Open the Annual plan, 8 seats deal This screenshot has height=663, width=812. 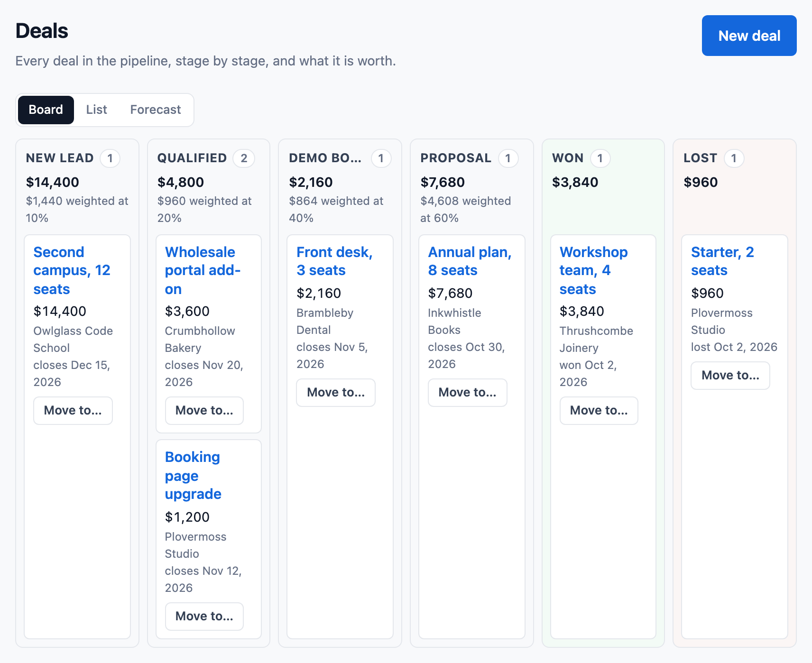coord(470,261)
